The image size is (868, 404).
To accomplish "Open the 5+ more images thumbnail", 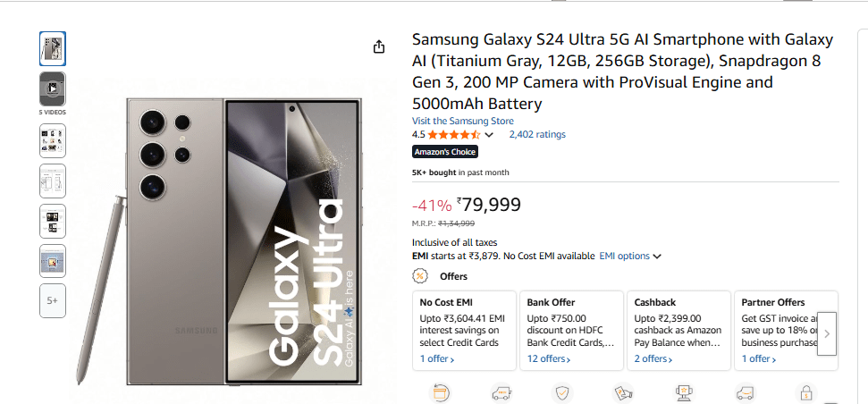I will click(x=52, y=301).
